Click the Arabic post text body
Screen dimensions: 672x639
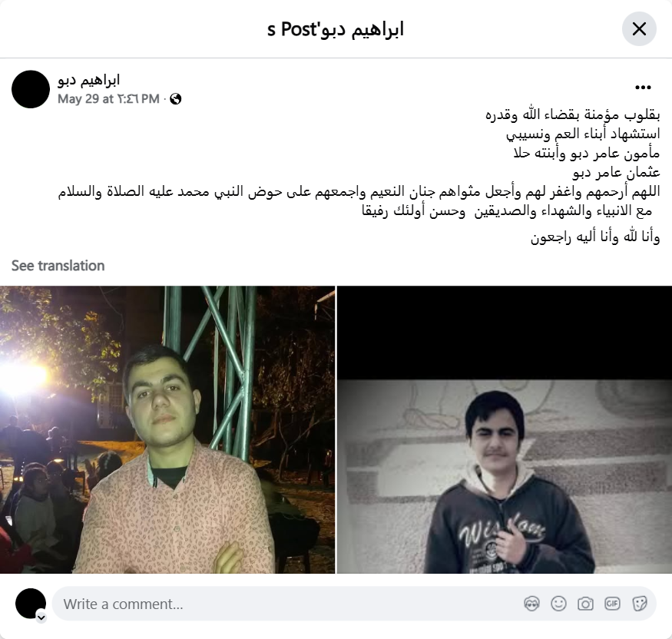359,176
